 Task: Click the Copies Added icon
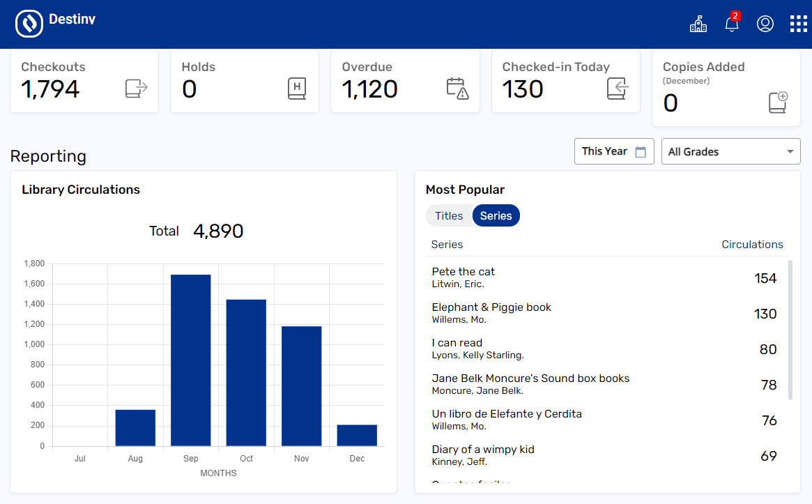[x=778, y=102]
